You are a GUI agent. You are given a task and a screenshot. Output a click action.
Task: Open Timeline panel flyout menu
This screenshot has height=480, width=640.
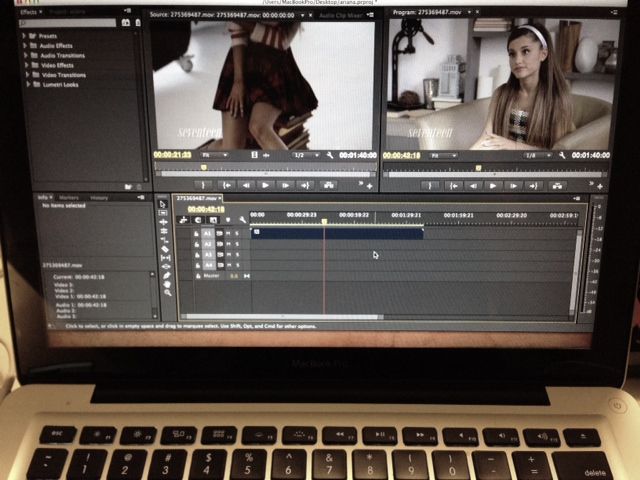coord(576,198)
